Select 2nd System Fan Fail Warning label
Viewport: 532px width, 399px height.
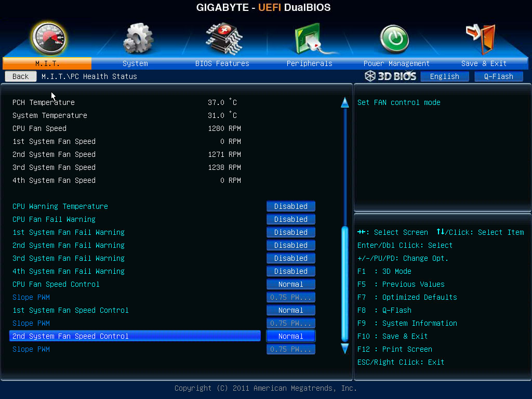(x=69, y=245)
